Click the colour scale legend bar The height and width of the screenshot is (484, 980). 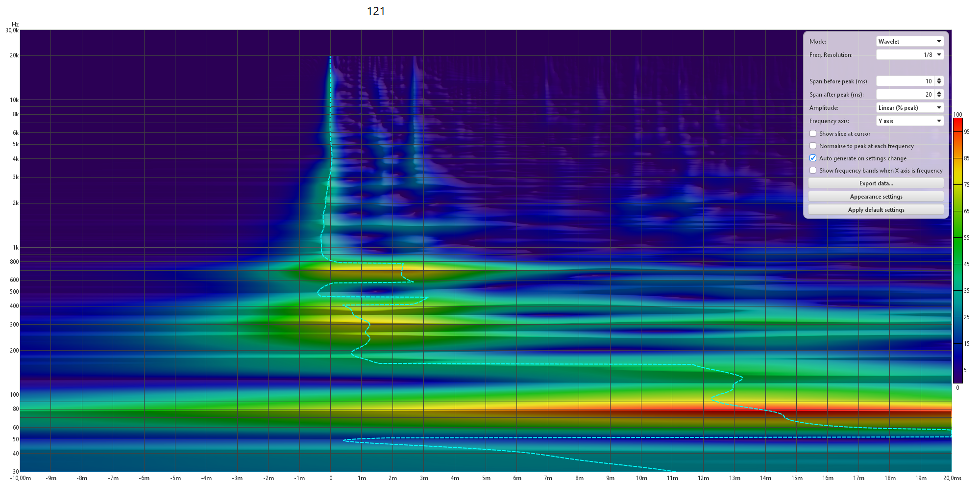(x=957, y=251)
